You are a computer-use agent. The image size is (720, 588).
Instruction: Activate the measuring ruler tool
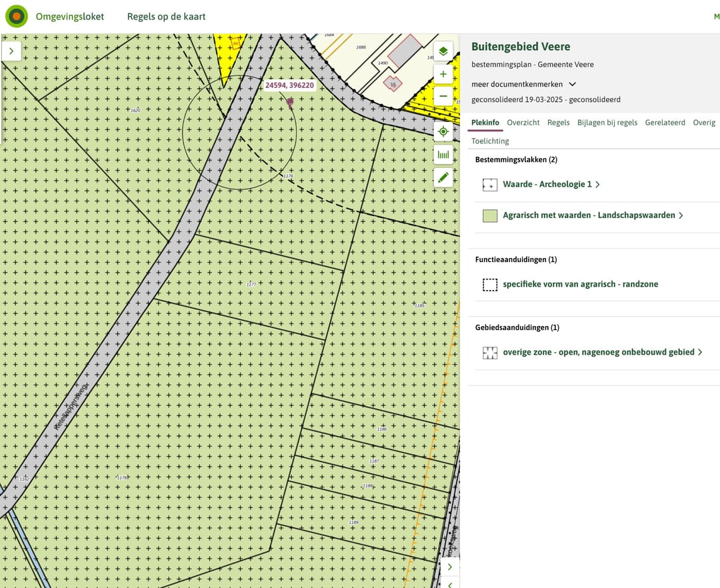[443, 155]
